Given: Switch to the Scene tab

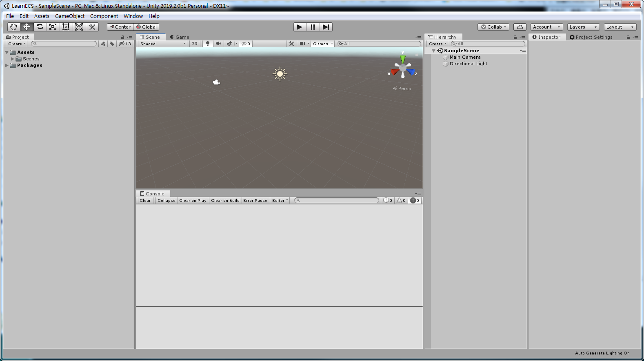Looking at the screenshot, I should [150, 37].
